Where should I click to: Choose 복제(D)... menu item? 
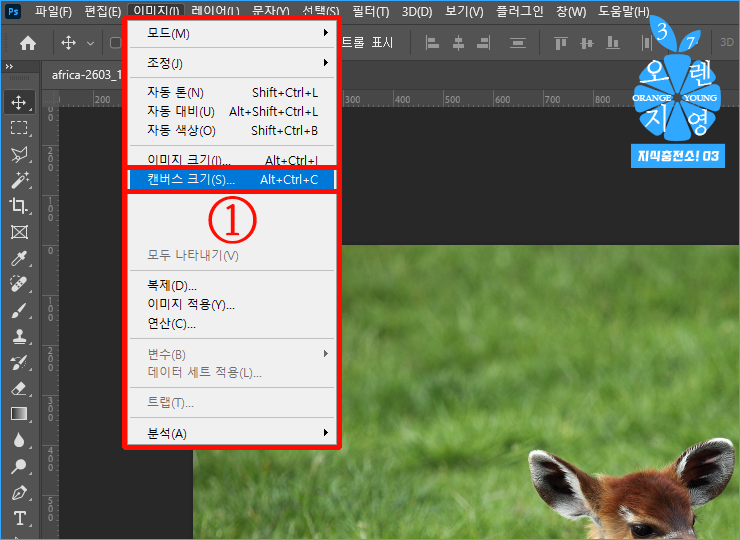click(x=232, y=285)
